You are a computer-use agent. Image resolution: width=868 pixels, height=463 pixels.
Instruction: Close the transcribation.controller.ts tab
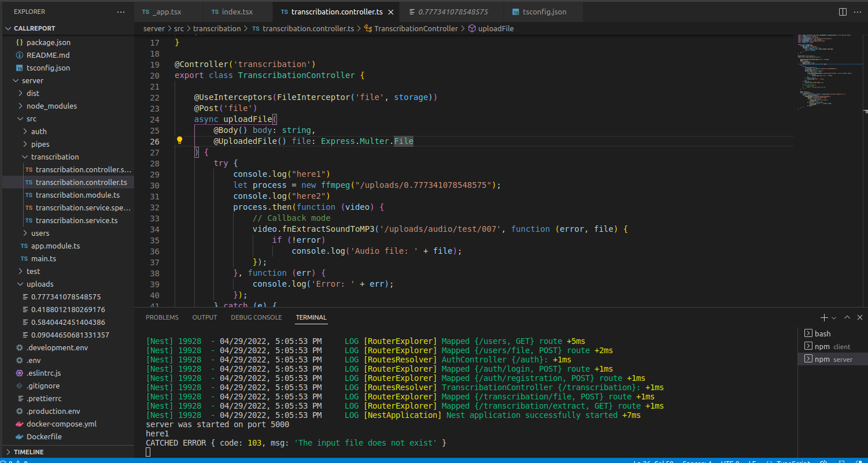click(391, 12)
